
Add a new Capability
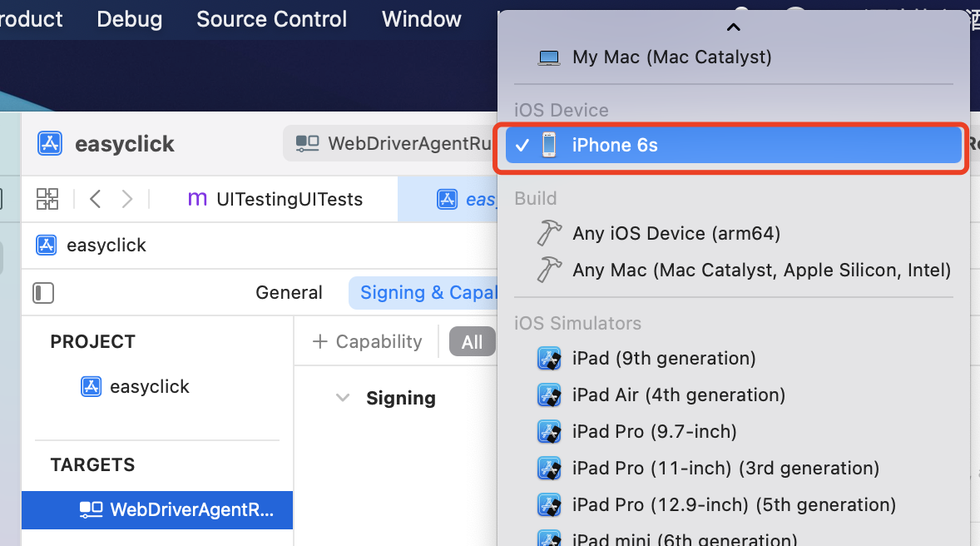tap(368, 341)
